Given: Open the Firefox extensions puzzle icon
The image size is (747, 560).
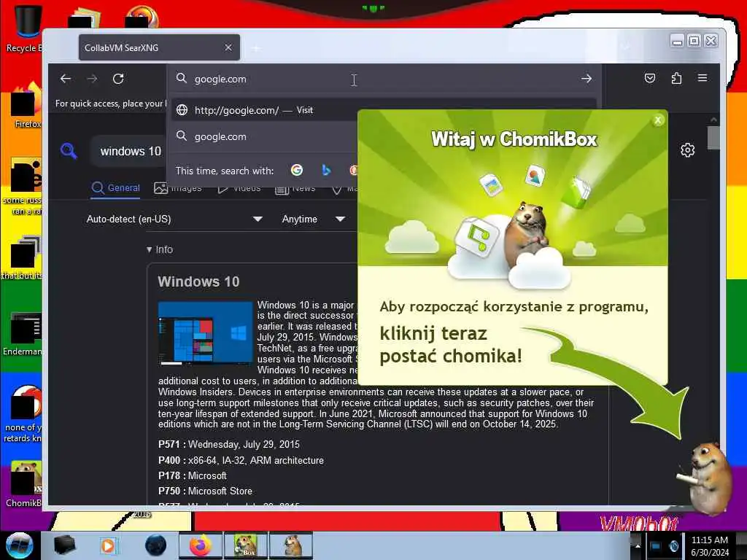Looking at the screenshot, I should point(676,78).
